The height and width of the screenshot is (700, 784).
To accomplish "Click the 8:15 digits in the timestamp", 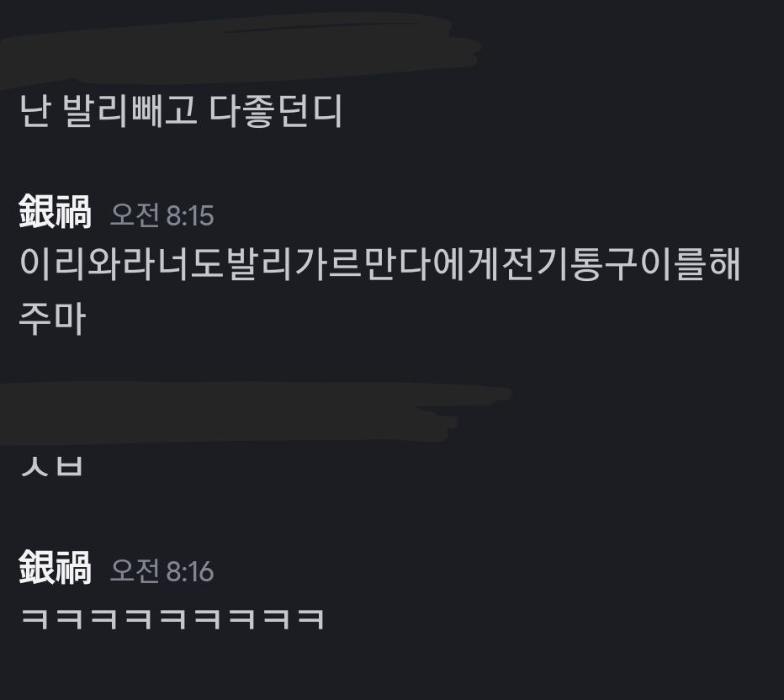I will pyautogui.click(x=189, y=216).
